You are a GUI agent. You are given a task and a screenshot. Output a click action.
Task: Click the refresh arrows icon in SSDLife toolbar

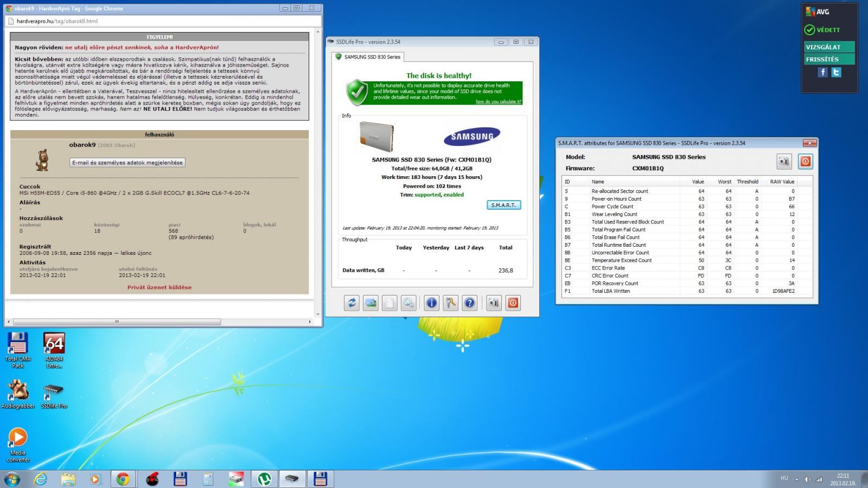click(352, 303)
